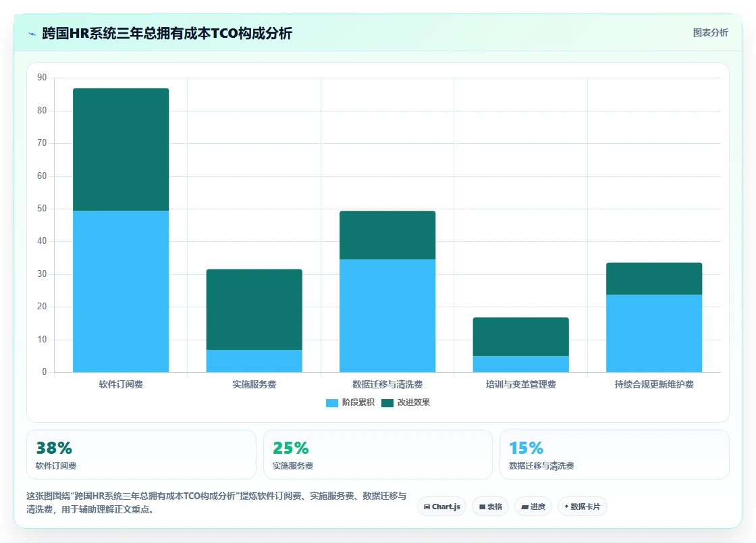This screenshot has height=543, width=756.
Task: Click the 数据迁移与清洗费 x-axis label
Action: pyautogui.click(x=387, y=384)
